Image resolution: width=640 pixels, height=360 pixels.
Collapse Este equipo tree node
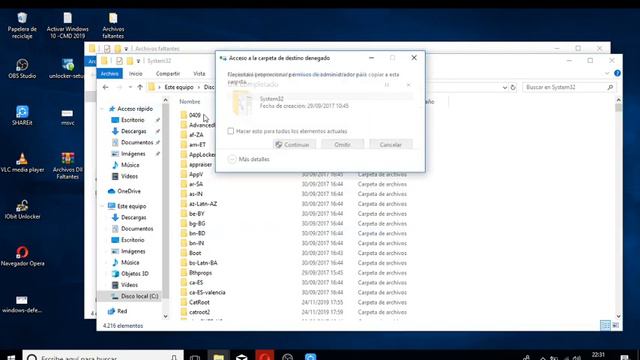click(x=102, y=206)
